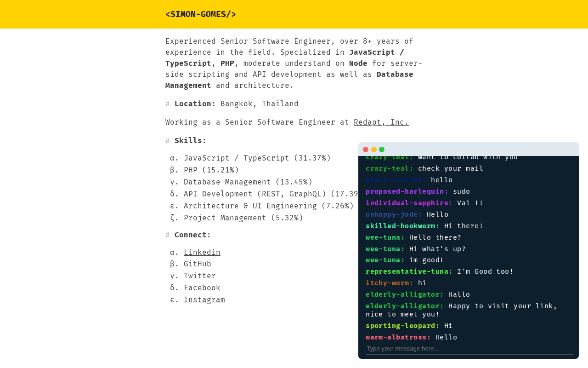Click the green maximize dot on chat window
This screenshot has height=368, width=588.
(x=382, y=149)
